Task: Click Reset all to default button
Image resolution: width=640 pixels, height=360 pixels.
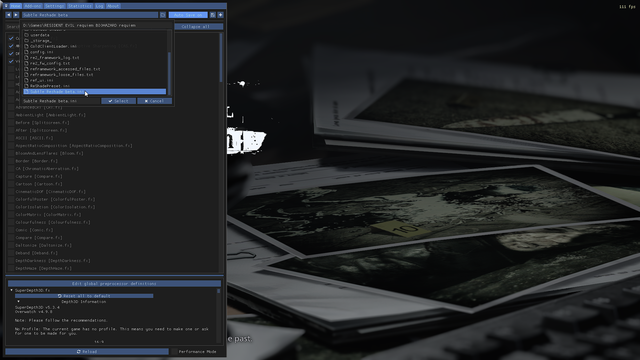Action: pos(84,296)
